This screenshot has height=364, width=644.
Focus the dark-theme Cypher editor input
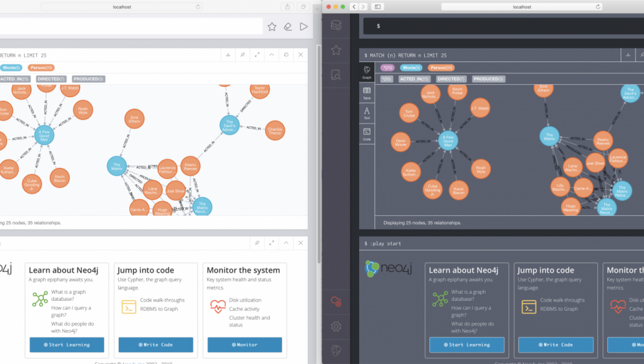click(x=504, y=26)
